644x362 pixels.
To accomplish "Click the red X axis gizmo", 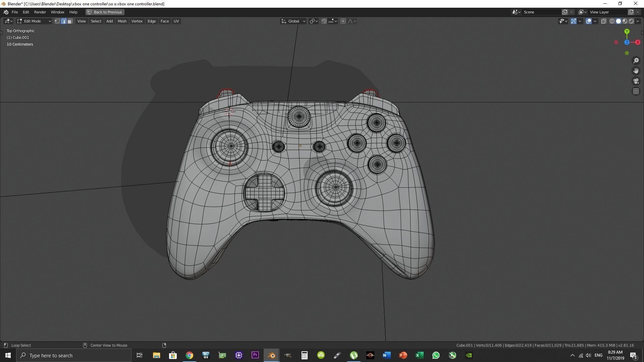I will (x=638, y=42).
